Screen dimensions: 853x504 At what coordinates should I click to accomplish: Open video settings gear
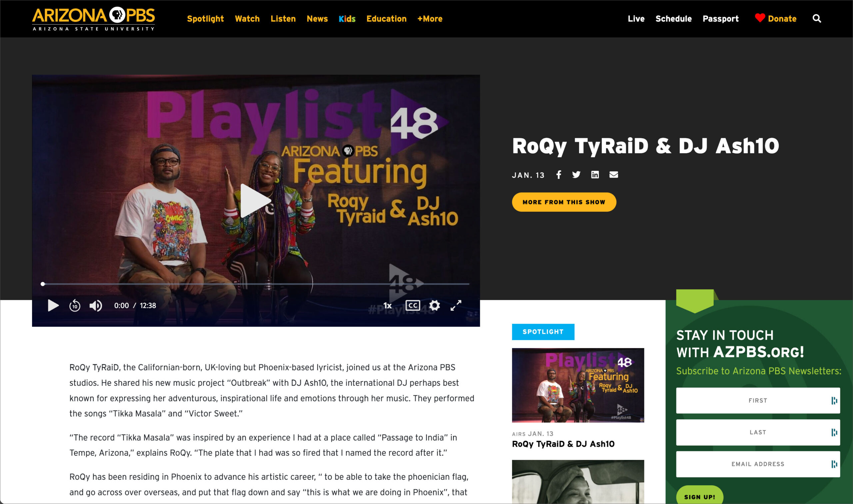pyautogui.click(x=434, y=305)
